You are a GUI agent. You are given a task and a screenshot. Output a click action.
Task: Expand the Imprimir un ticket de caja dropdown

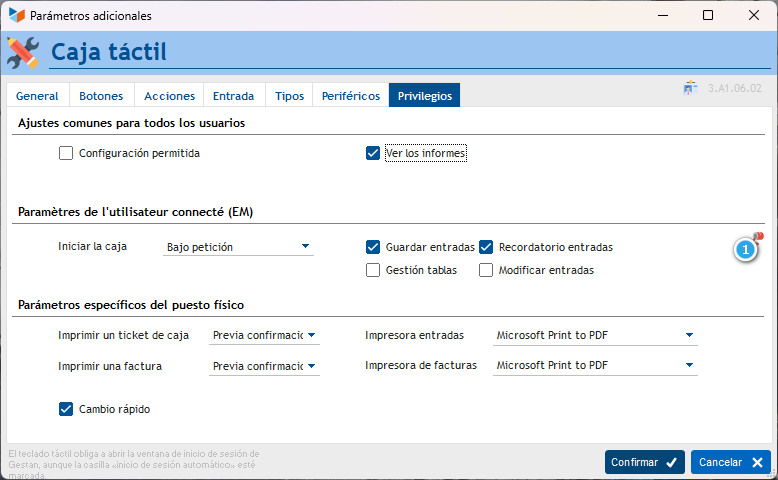(x=265, y=336)
